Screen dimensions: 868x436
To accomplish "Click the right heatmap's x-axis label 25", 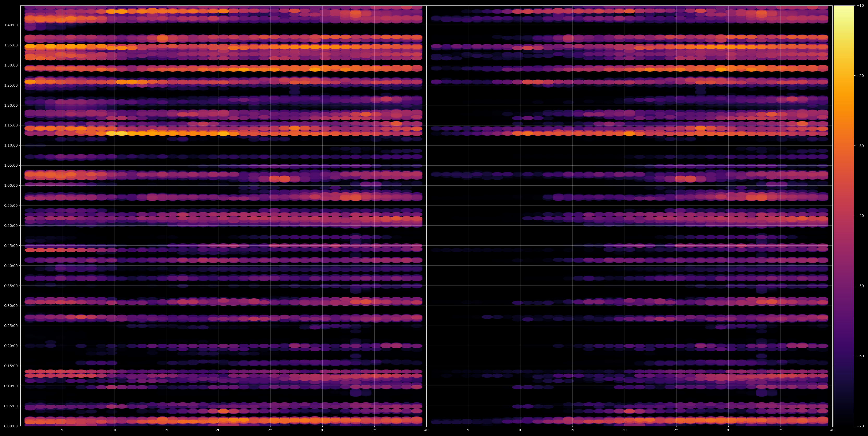I will pos(676,430).
